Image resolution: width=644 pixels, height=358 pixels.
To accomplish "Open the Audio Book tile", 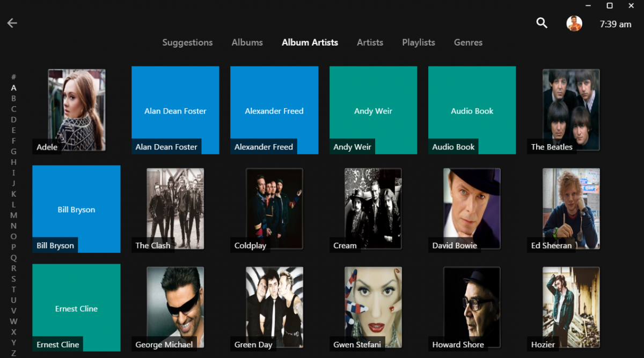I will (472, 110).
